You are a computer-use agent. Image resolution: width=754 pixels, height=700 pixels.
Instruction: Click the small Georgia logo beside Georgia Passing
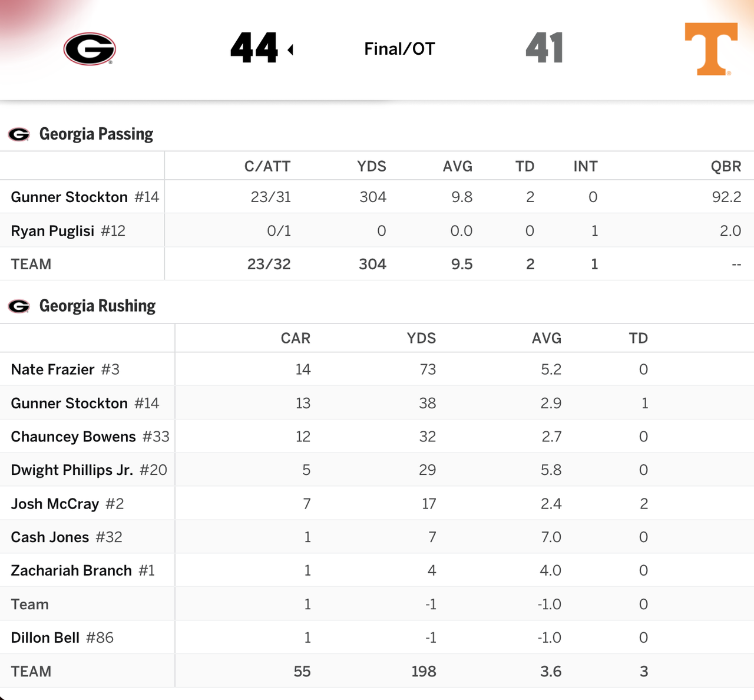click(19, 134)
